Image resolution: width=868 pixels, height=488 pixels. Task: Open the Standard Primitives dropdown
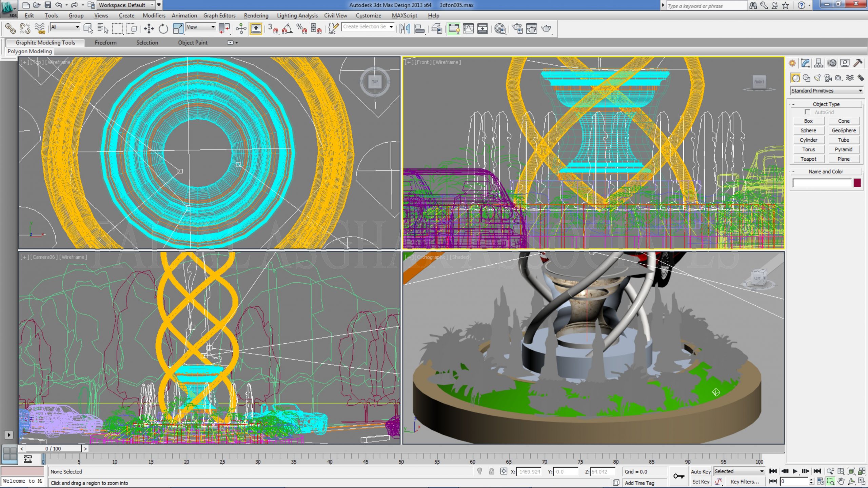tap(826, 90)
